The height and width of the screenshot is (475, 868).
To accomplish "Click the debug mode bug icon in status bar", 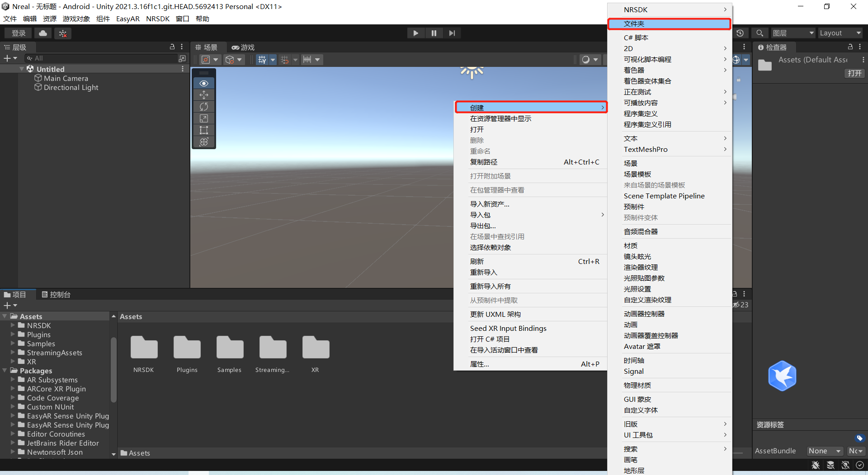I will (x=816, y=465).
